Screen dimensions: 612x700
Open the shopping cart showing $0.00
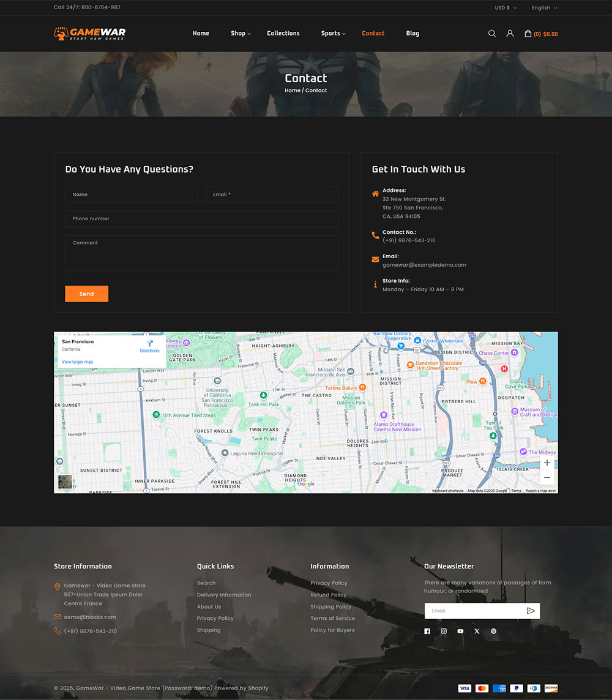coord(541,34)
